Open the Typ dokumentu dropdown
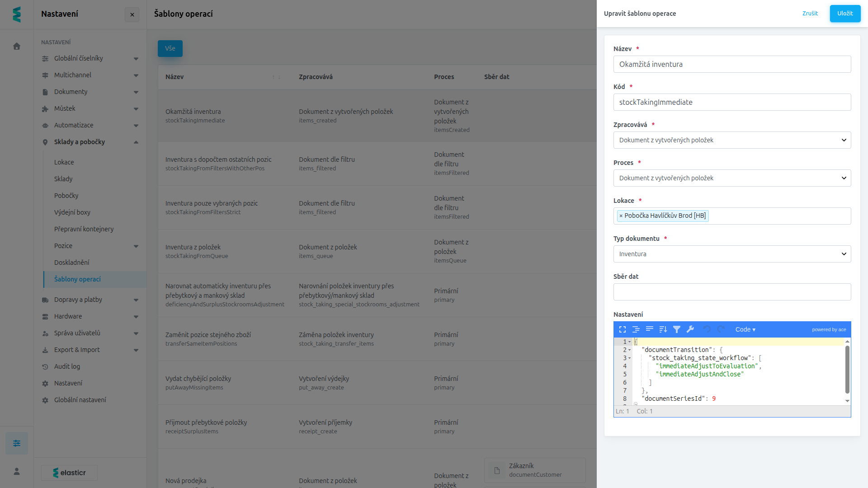Screen dimensions: 868x488 [x=732, y=254]
